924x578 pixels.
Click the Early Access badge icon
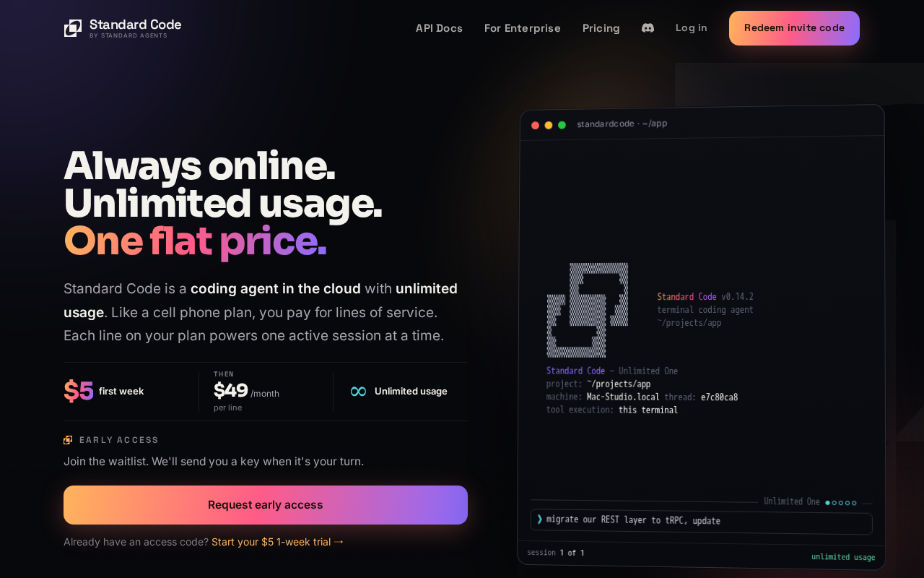pos(68,440)
